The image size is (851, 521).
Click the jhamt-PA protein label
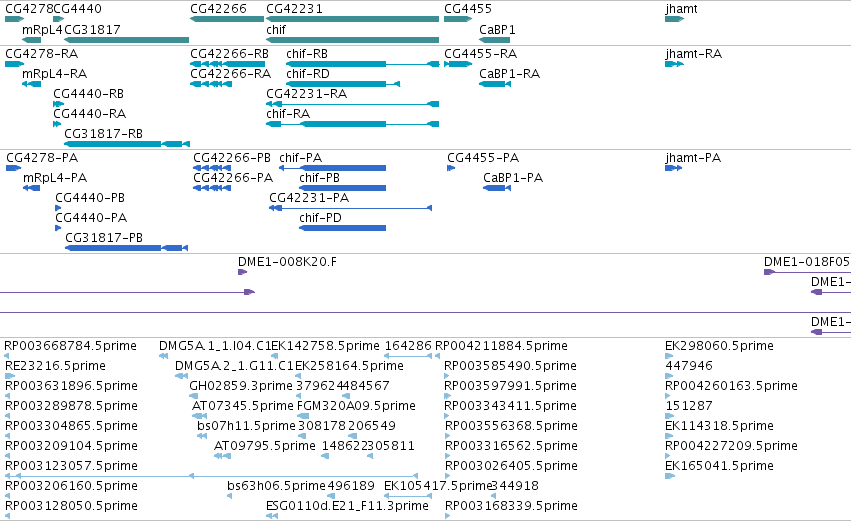tap(693, 158)
